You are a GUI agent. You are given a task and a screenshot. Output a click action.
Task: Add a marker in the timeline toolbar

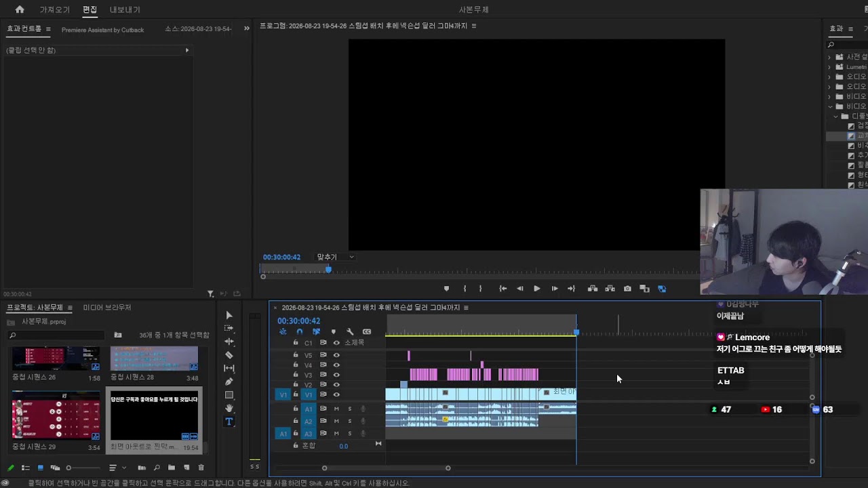coord(333,331)
